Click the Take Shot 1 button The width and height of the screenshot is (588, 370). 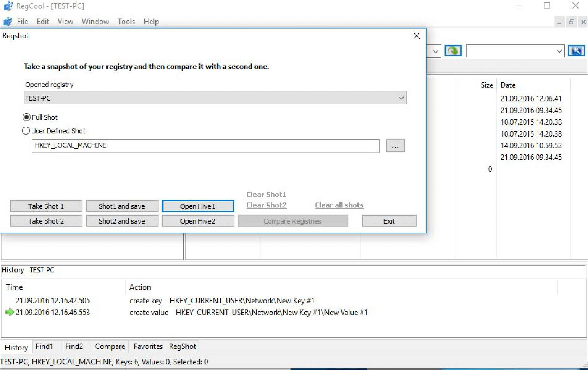pyautogui.click(x=46, y=206)
